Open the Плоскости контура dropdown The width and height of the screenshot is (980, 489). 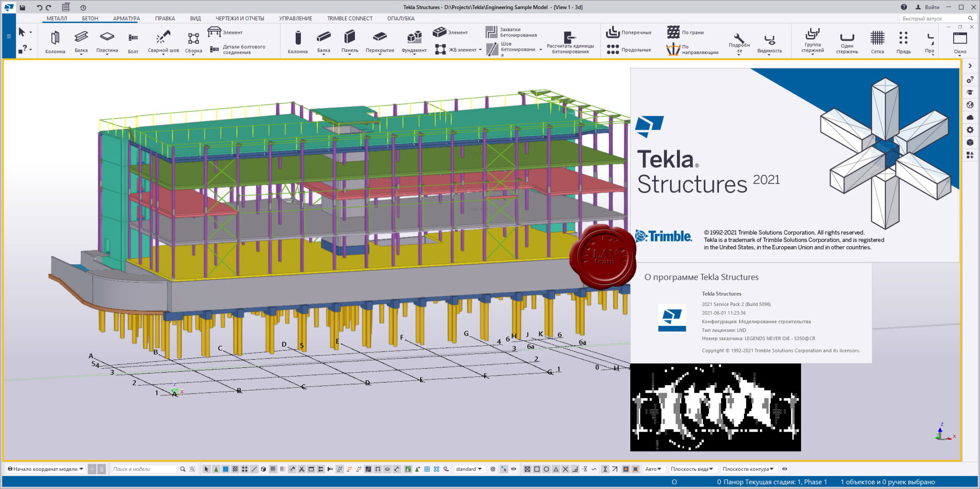pos(748,469)
